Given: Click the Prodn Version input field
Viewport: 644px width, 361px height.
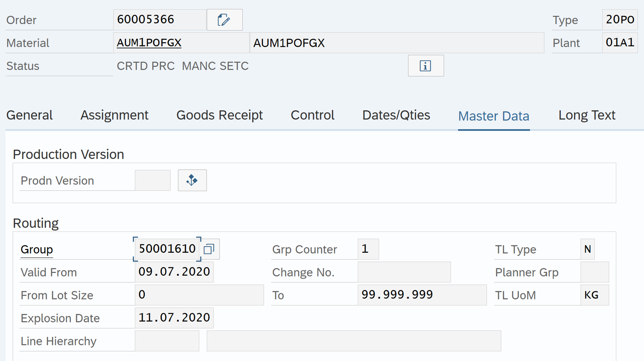Looking at the screenshot, I should 153,180.
